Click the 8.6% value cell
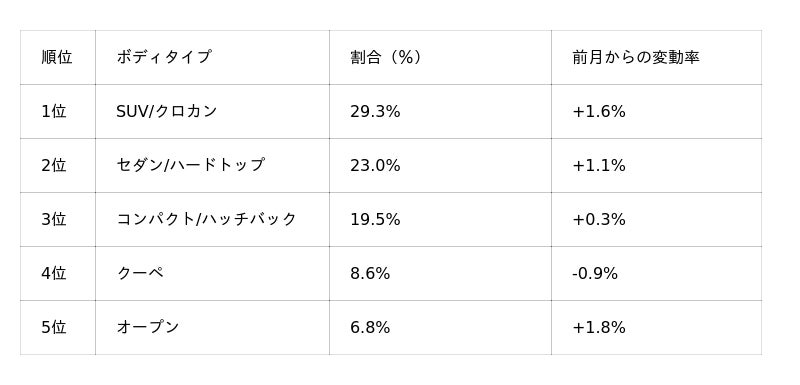 pos(440,273)
